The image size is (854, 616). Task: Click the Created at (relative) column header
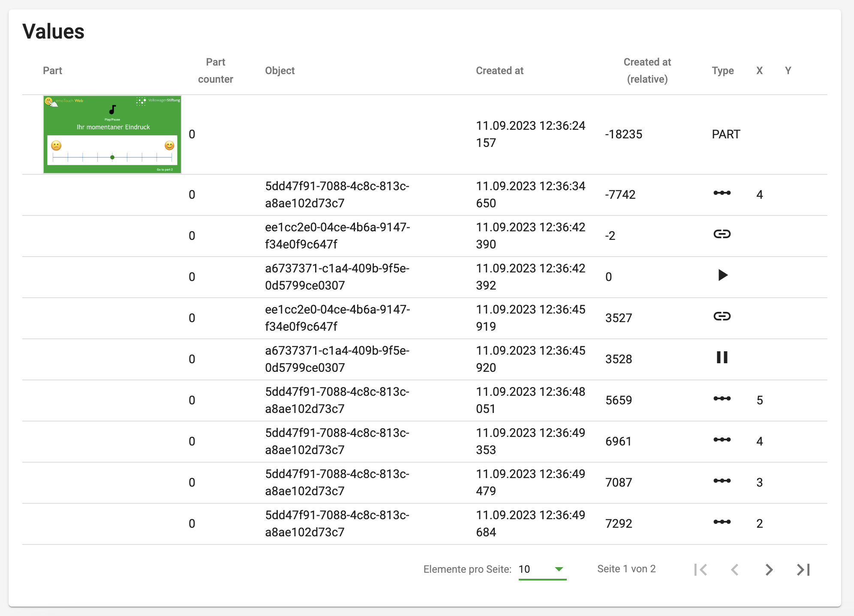[x=647, y=71]
